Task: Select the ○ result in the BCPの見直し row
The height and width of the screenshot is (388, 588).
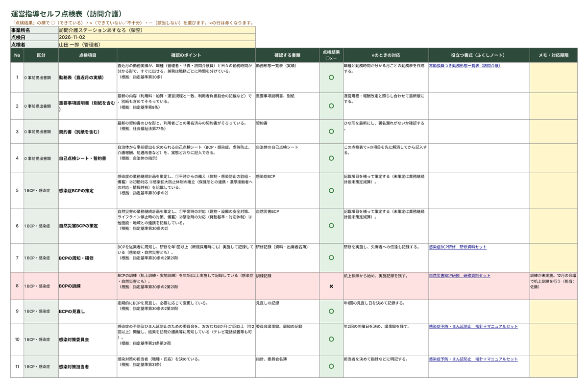Action: (x=331, y=311)
